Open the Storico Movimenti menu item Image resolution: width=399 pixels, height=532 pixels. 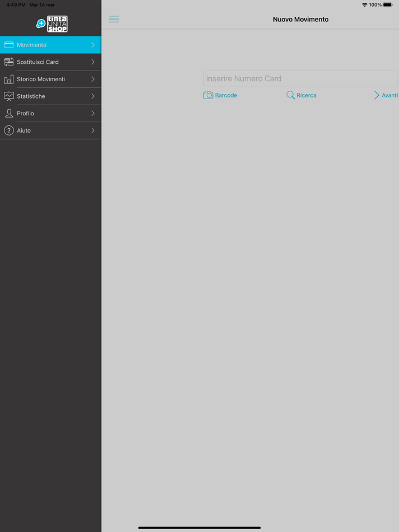pyautogui.click(x=50, y=79)
